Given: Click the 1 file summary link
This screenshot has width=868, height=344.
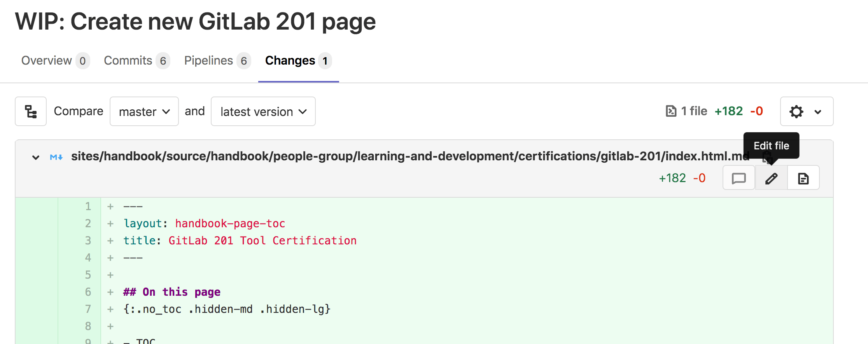Looking at the screenshot, I should 694,111.
